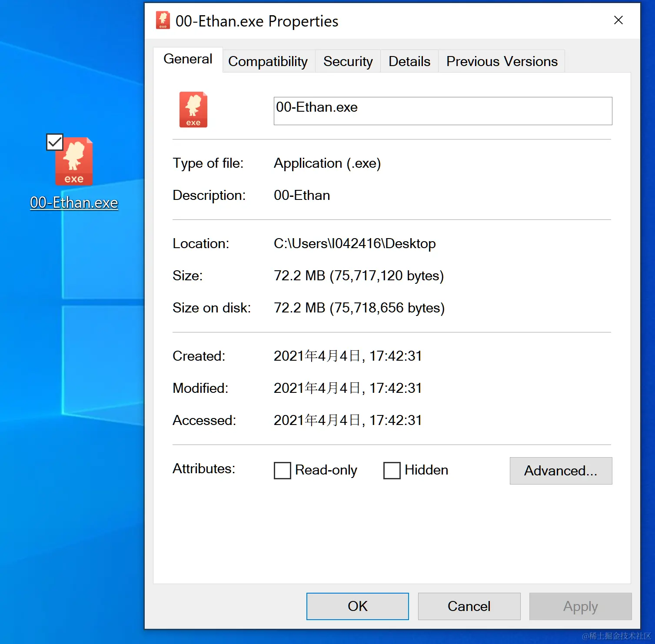This screenshot has height=644, width=655.
Task: Click the Apply button
Action: coord(580,606)
